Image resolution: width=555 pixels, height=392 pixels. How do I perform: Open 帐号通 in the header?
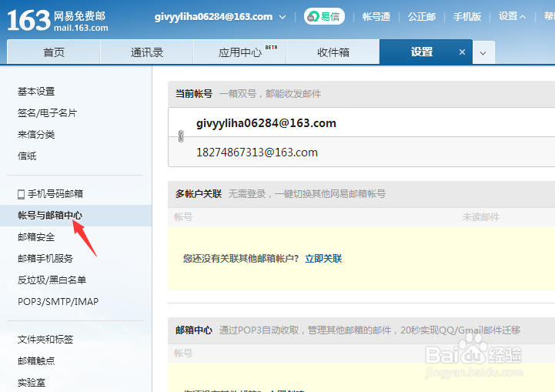pyautogui.click(x=376, y=17)
